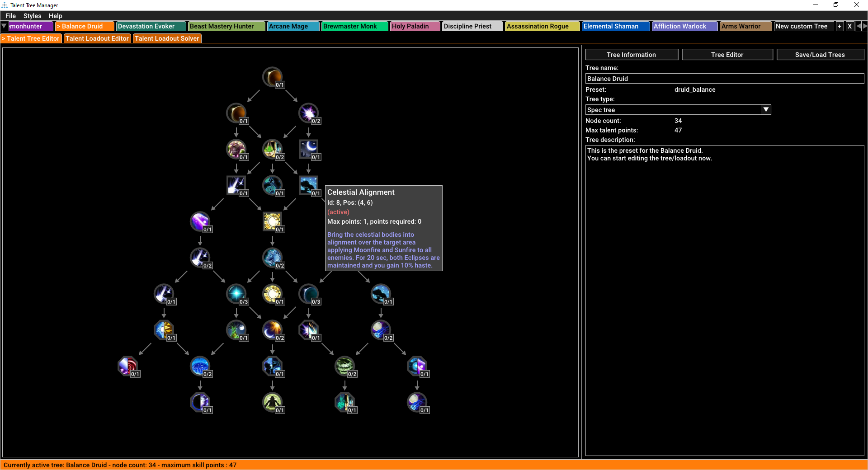The image size is (868, 470).
Task: Switch to the Beast Mastery Hunter tab
Action: coord(226,26)
